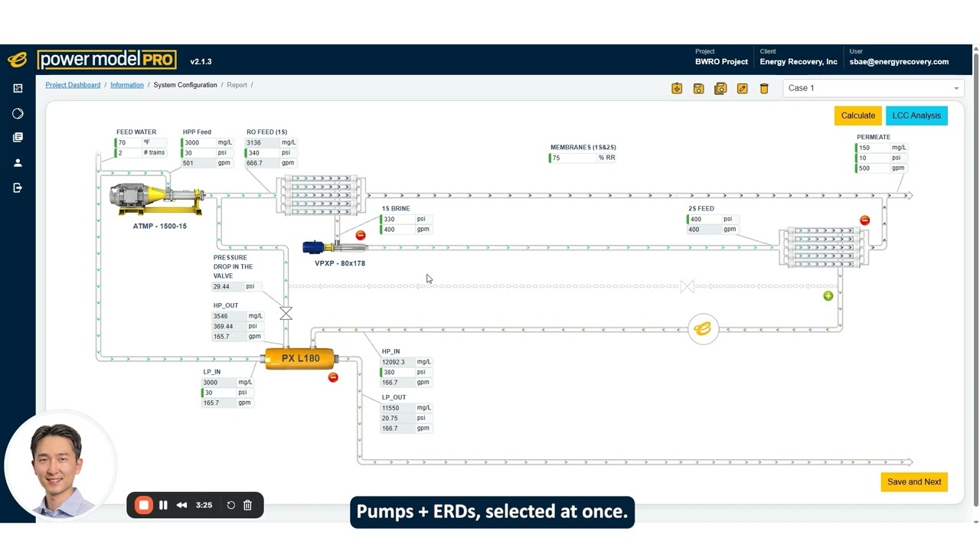Click the dashed bypass line valve
The height and width of the screenshot is (551, 980).
click(687, 286)
